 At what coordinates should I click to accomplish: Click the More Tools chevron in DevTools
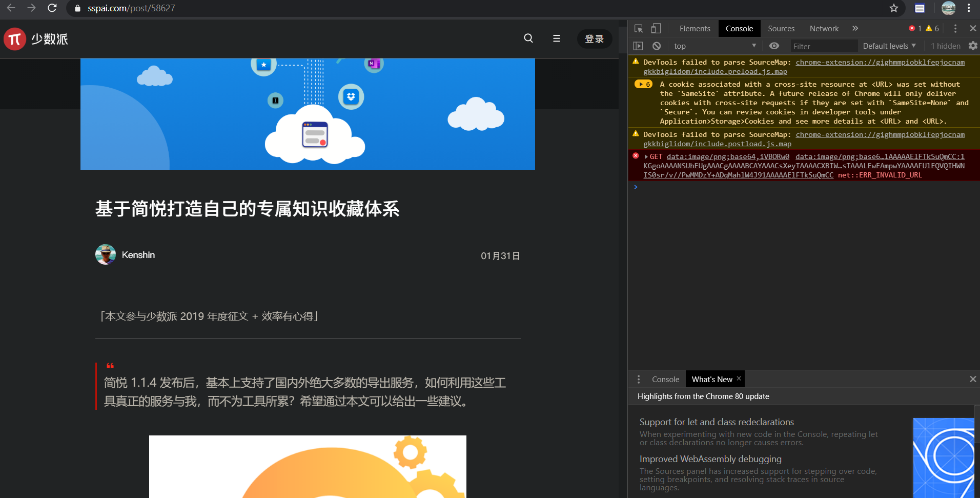tap(855, 28)
